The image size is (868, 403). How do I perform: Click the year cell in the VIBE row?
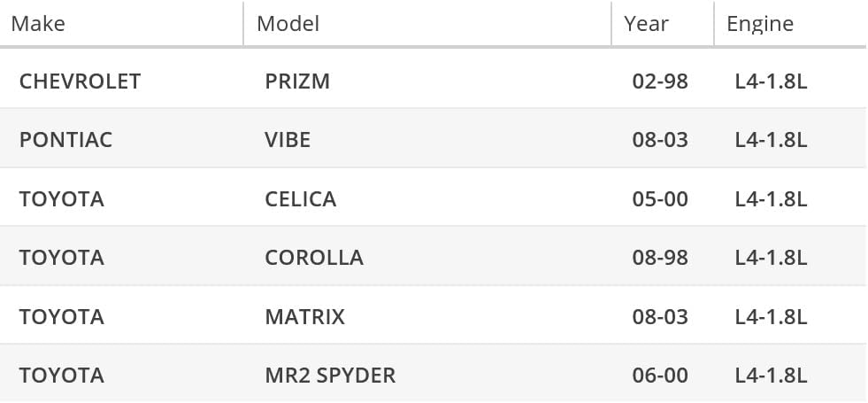pos(660,140)
